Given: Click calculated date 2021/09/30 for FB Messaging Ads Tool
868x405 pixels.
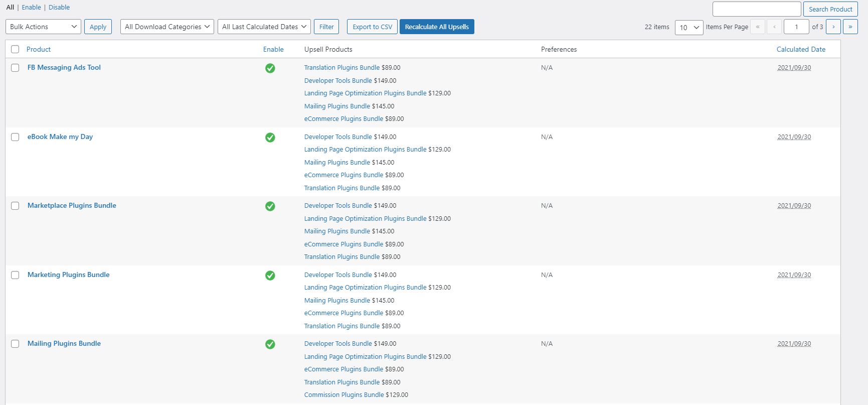Looking at the screenshot, I should click(794, 67).
